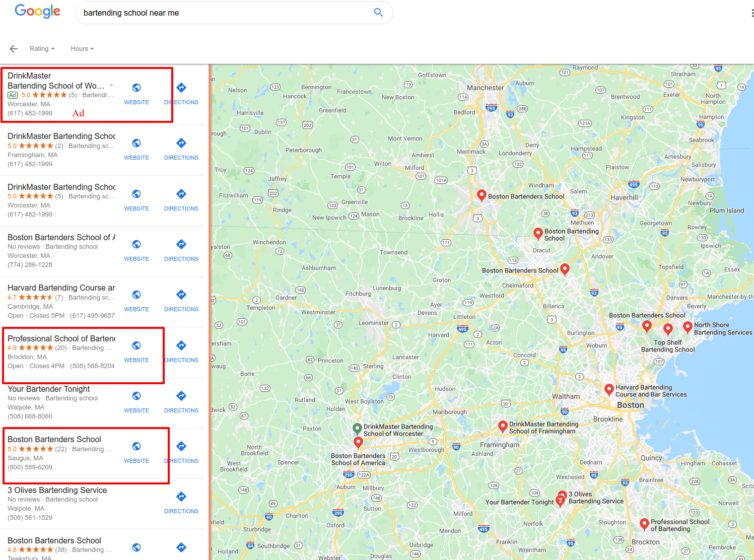
Task: Click Boston Bartenders School map pin near Windham
Action: click(482, 195)
